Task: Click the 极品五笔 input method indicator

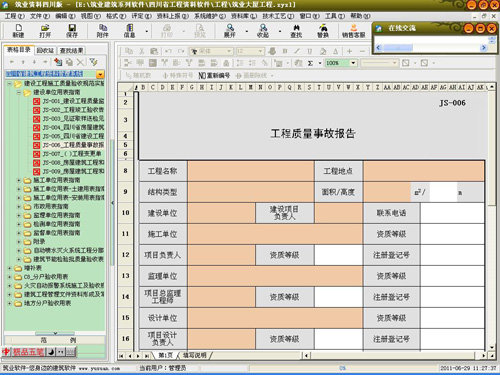Action: (28, 352)
